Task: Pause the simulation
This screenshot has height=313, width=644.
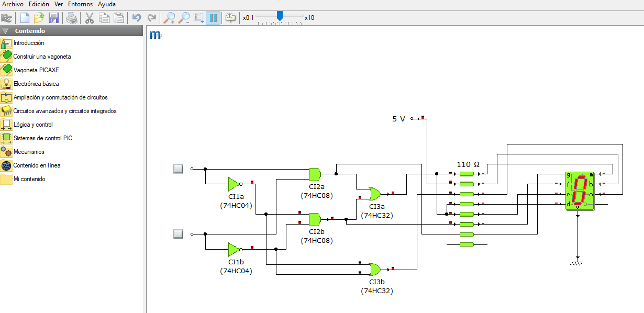Action: coord(213,18)
